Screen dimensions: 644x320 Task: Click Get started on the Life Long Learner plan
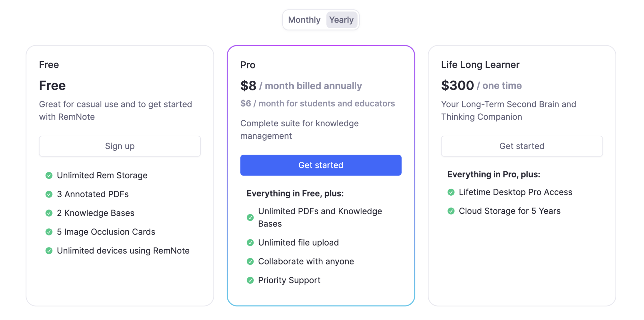(x=521, y=146)
